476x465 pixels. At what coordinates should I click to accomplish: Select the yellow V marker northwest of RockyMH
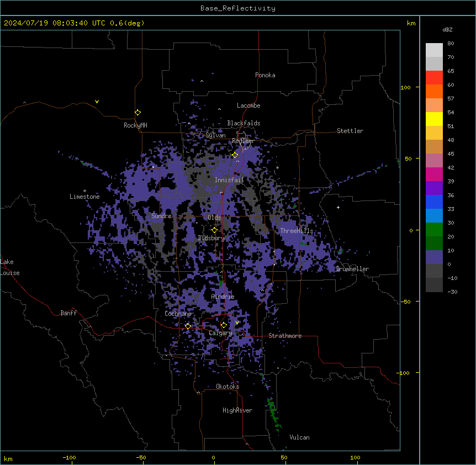coord(97,102)
